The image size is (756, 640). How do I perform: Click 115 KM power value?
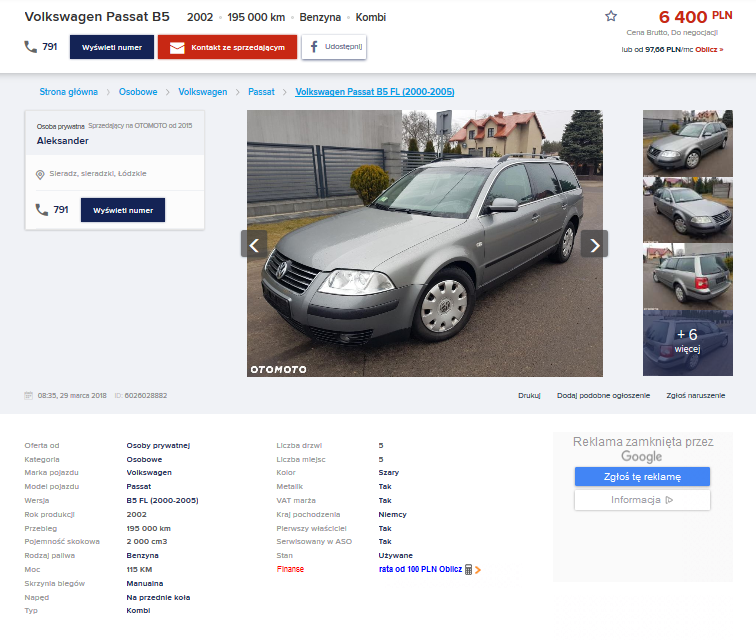[x=139, y=570]
